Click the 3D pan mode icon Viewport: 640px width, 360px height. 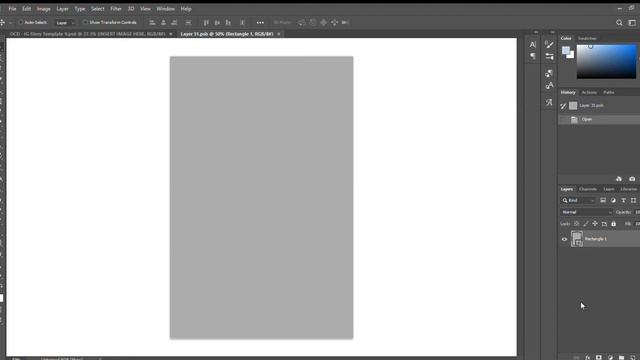(324, 23)
